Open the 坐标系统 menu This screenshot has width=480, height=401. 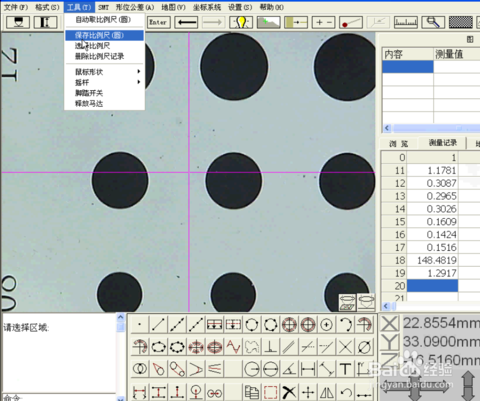pyautogui.click(x=207, y=7)
